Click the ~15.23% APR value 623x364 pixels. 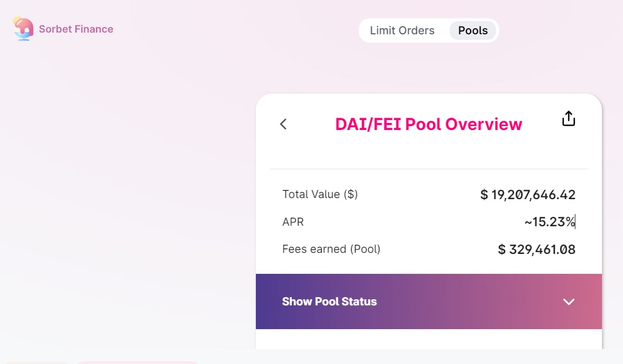(x=549, y=222)
